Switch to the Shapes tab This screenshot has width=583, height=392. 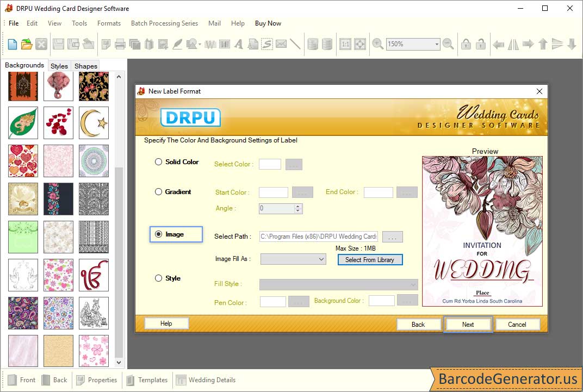(x=85, y=66)
